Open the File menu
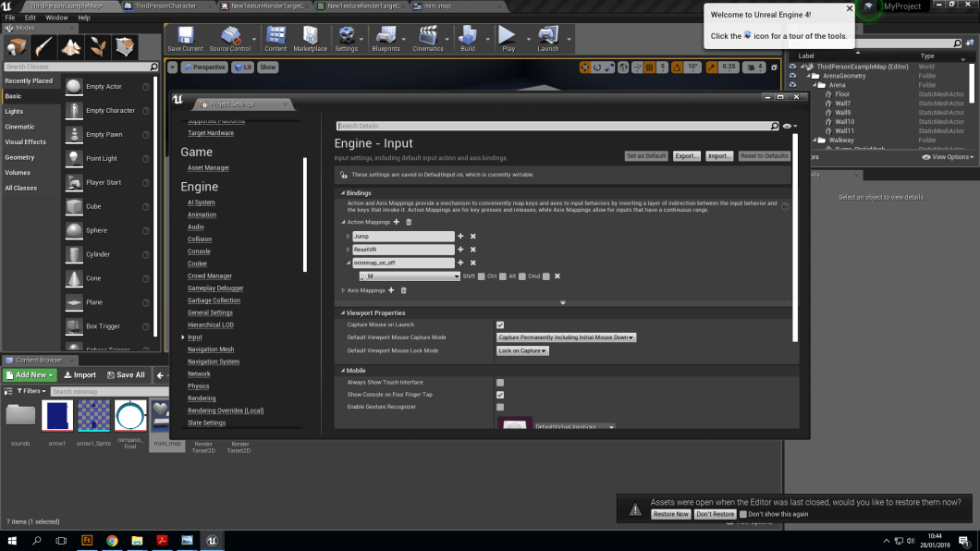 10,18
